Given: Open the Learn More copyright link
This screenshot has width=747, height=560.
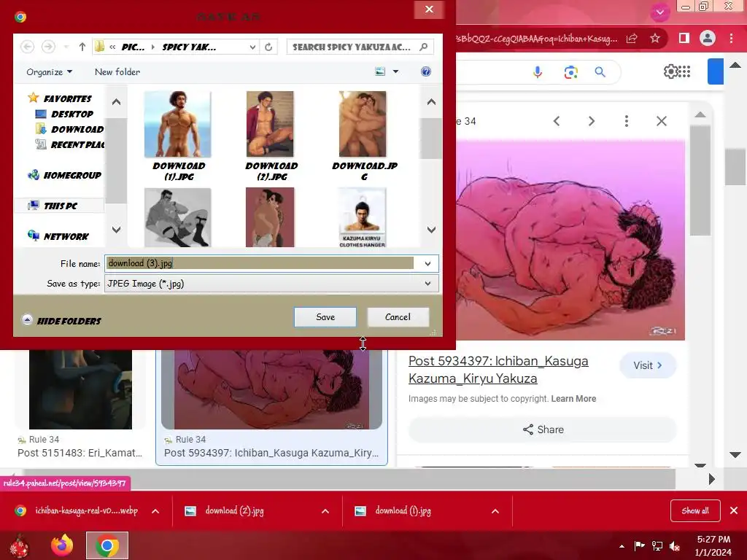Looking at the screenshot, I should click(x=573, y=399).
